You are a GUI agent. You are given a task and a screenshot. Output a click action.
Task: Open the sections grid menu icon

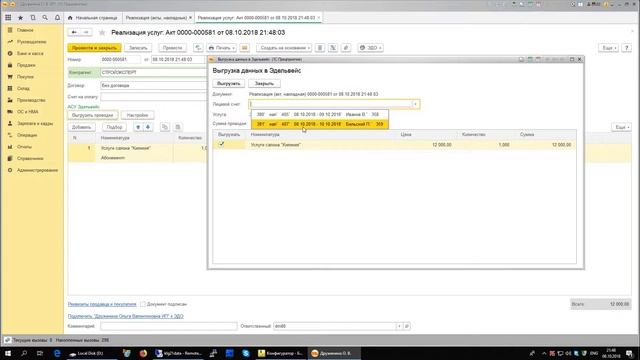pos(8,18)
